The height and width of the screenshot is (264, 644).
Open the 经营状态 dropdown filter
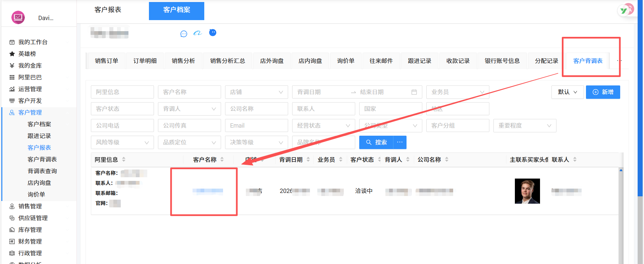pos(324,126)
